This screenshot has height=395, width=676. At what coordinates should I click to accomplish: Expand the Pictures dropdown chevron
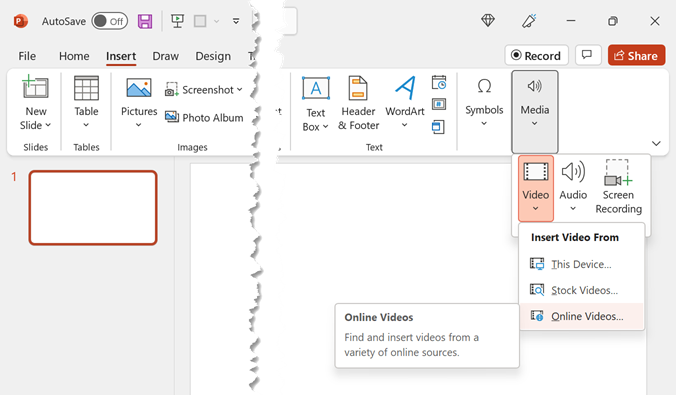[x=138, y=125]
